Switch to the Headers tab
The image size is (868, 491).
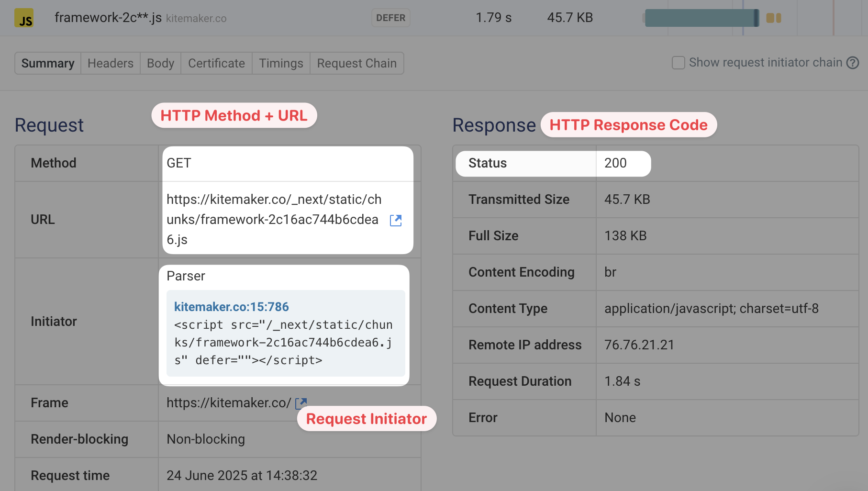click(111, 63)
